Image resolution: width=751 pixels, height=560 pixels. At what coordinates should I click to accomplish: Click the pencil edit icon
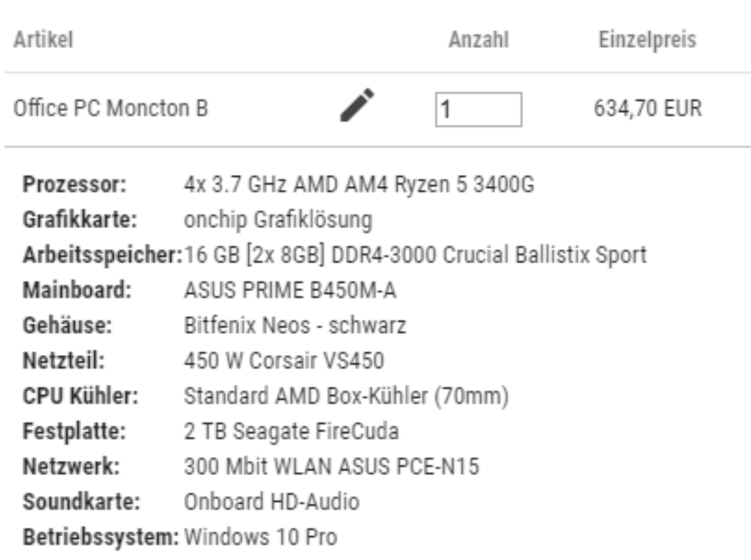(x=357, y=105)
